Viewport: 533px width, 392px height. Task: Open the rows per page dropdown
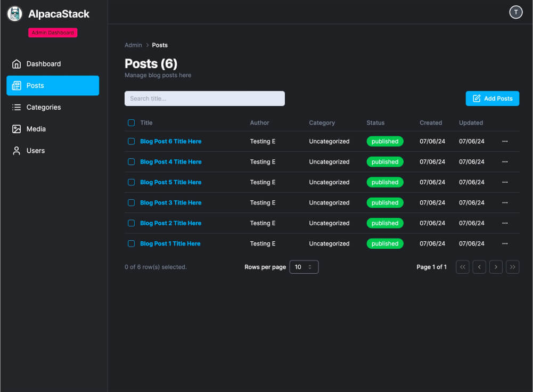pos(304,267)
